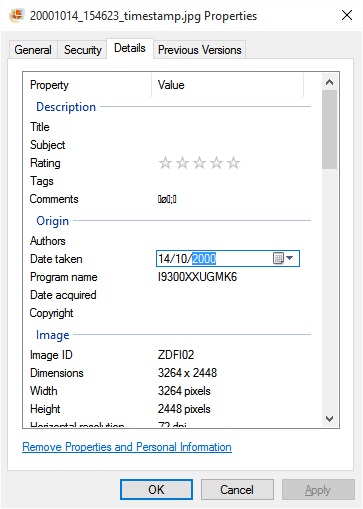
Task: Click the Image section heading
Action: 53,335
